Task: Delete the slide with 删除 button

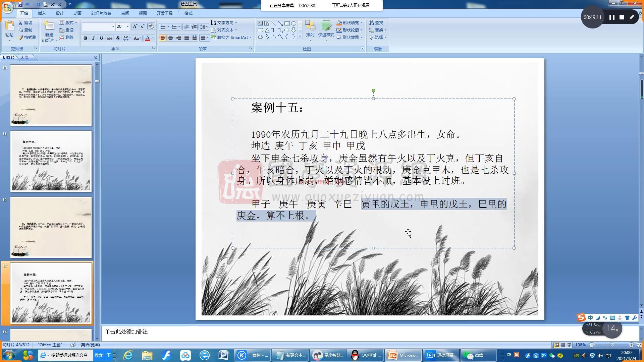Action: pyautogui.click(x=66, y=37)
